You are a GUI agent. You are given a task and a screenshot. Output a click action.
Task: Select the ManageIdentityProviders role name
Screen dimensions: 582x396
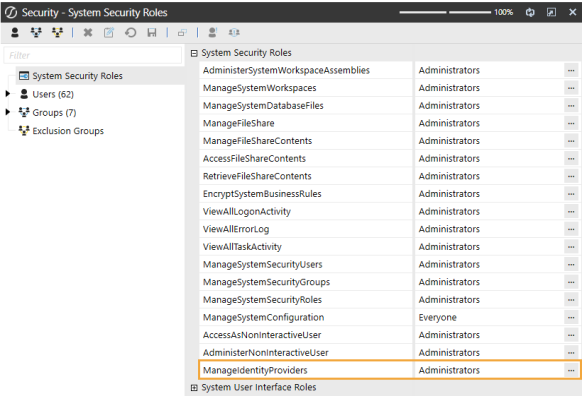(x=255, y=370)
